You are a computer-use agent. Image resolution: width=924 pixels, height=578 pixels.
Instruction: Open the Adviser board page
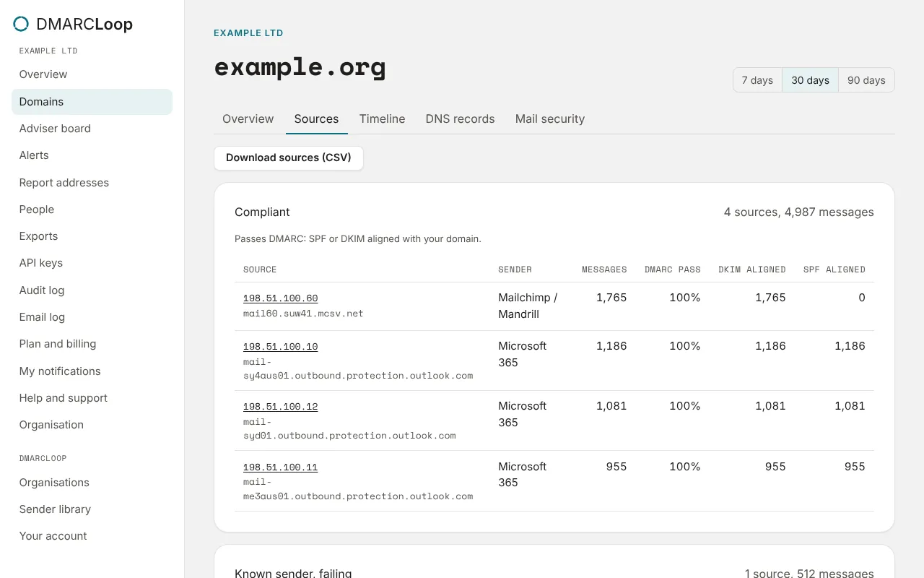coord(92,129)
